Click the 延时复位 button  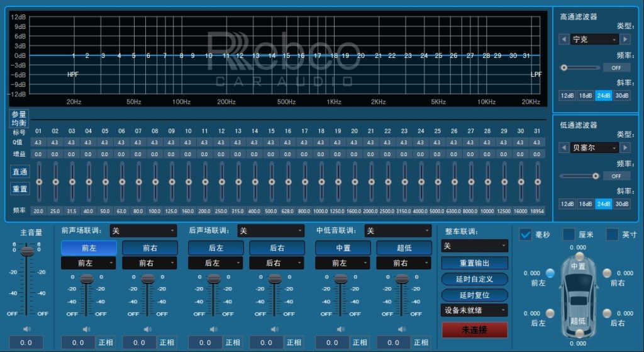(x=474, y=295)
